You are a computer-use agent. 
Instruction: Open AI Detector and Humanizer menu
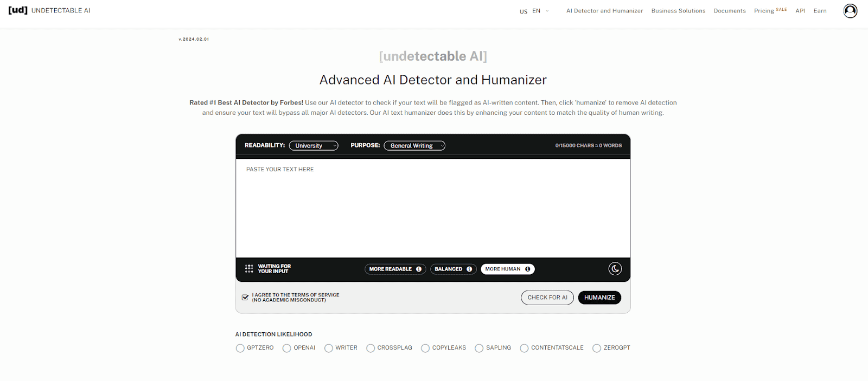pyautogui.click(x=605, y=11)
